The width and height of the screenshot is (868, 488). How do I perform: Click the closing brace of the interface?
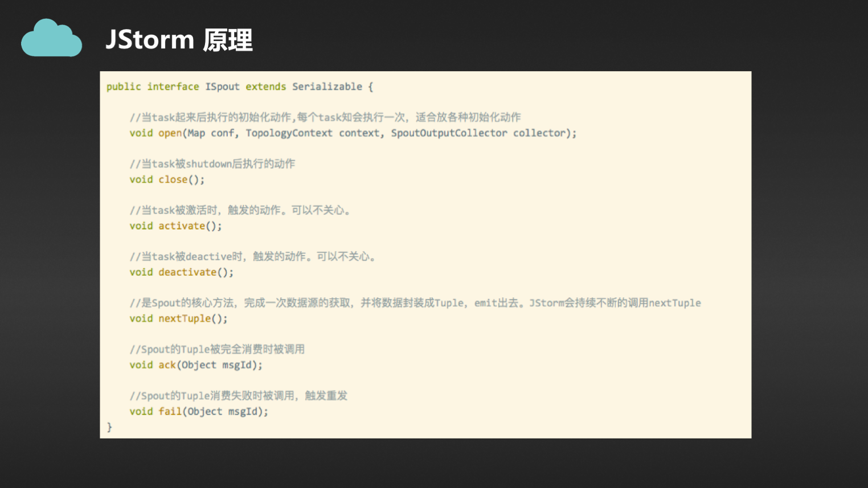tap(109, 427)
